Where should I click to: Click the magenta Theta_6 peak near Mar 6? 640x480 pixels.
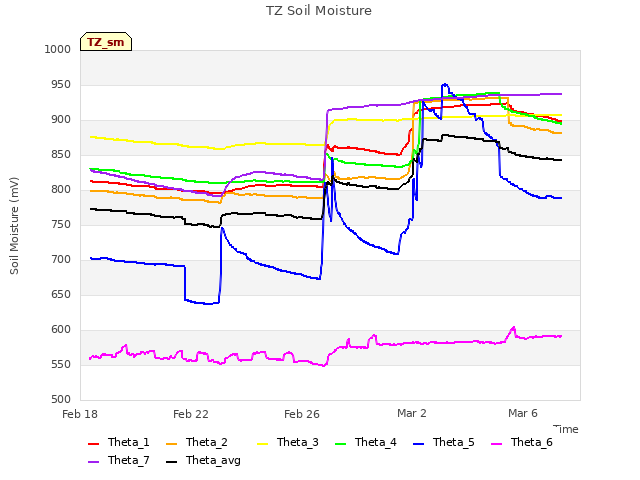click(513, 328)
